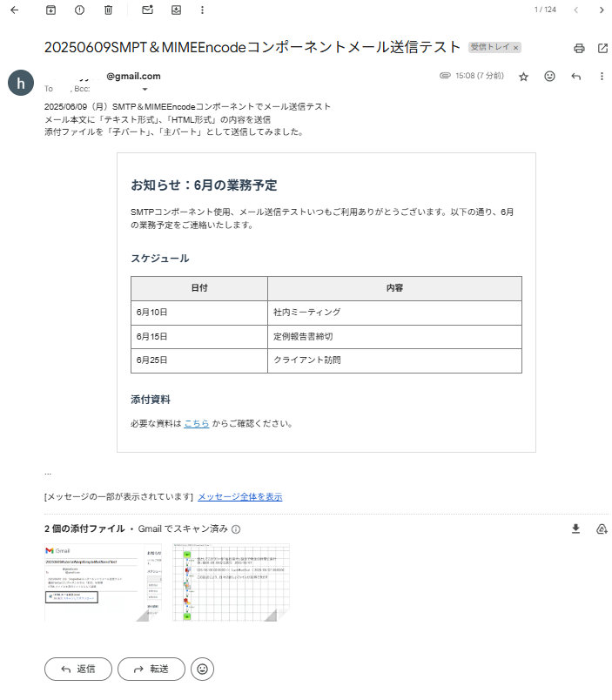Click the heading お知らせ：6月の業務予定

[204, 185]
